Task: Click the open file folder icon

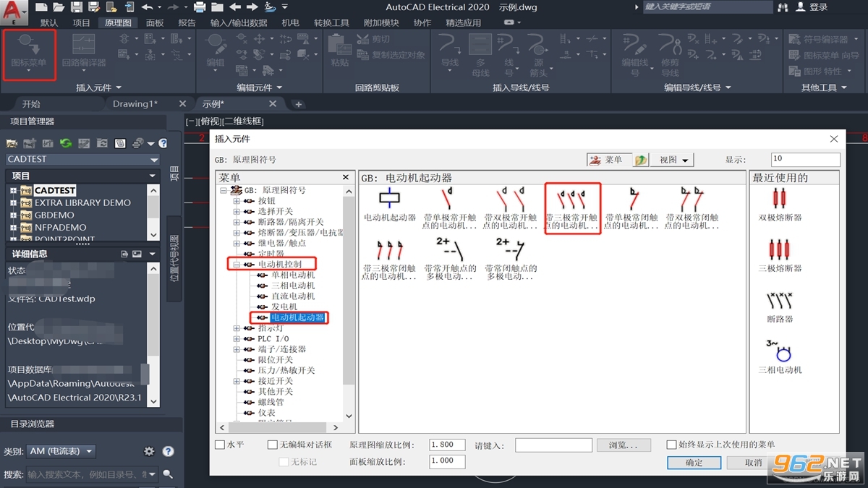Action: (59, 7)
